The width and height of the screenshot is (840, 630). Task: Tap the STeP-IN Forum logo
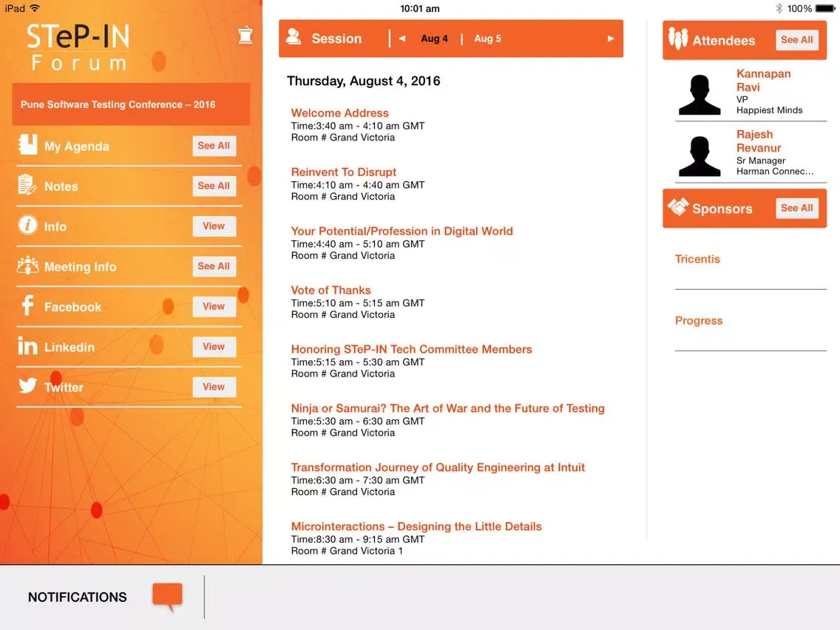click(x=78, y=47)
